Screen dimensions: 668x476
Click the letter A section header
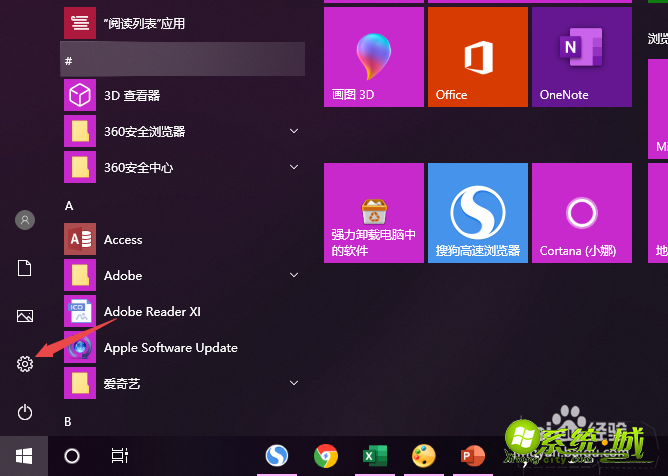click(69, 206)
